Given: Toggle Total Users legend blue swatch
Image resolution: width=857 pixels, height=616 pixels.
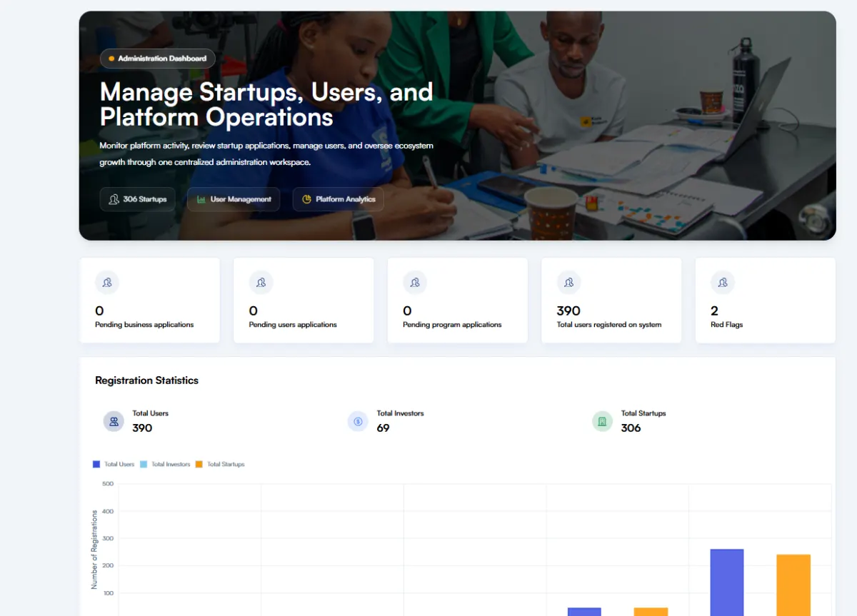Looking at the screenshot, I should click(x=96, y=464).
